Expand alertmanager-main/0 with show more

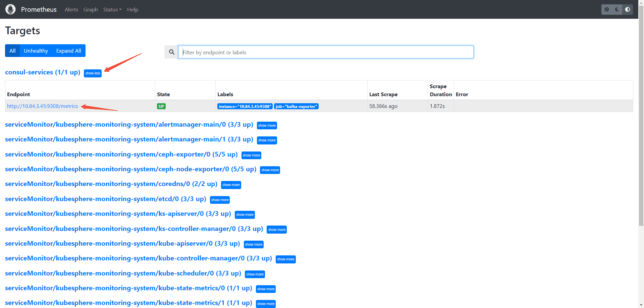(x=267, y=125)
